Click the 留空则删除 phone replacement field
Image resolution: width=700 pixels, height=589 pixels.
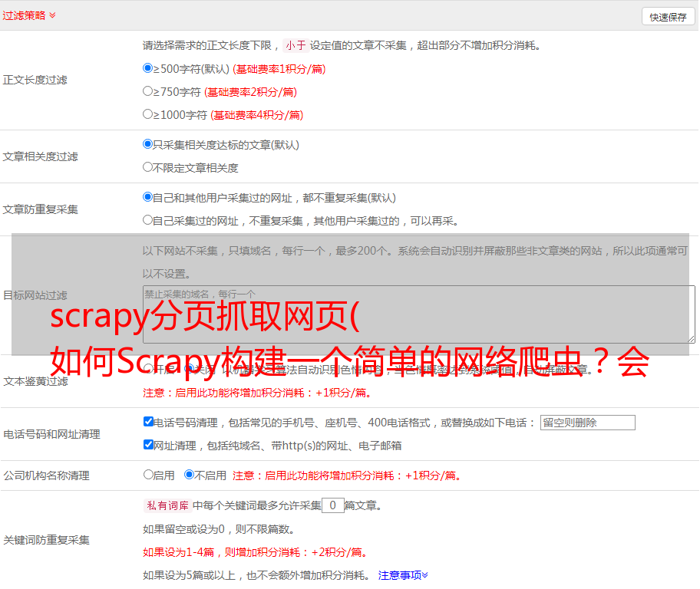(587, 423)
